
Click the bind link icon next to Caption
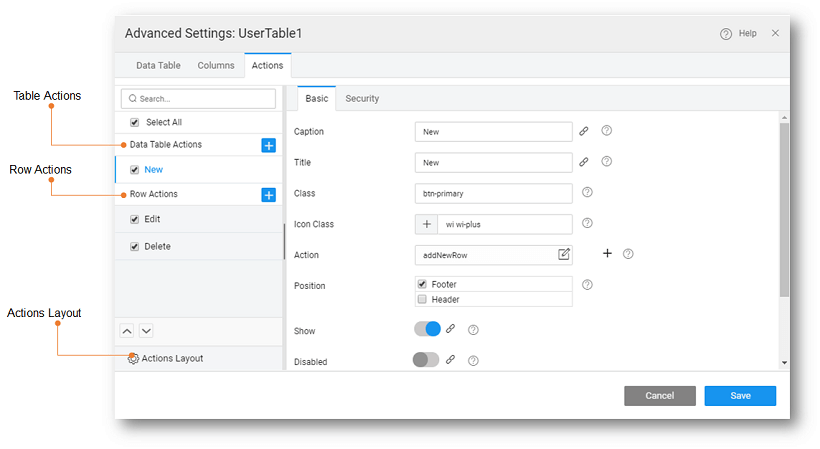[584, 131]
